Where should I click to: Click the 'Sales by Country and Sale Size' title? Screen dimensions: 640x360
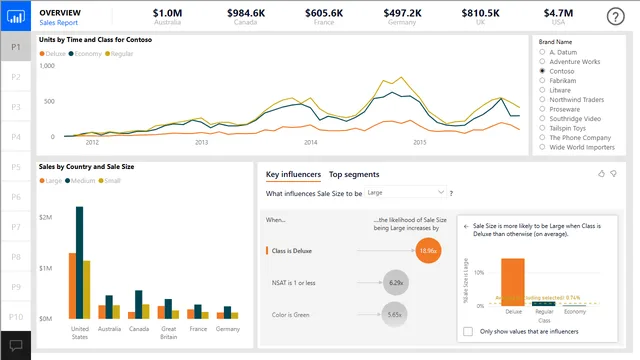[87, 167]
